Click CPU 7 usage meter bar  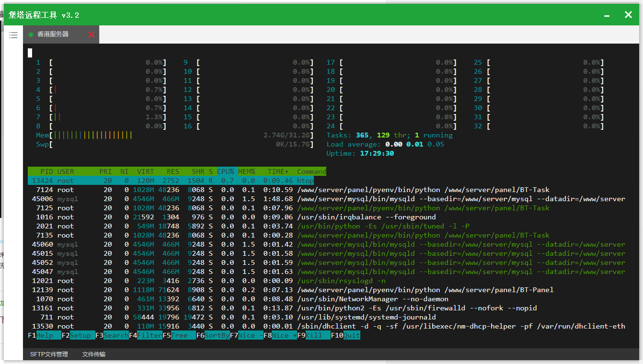[x=101, y=117]
